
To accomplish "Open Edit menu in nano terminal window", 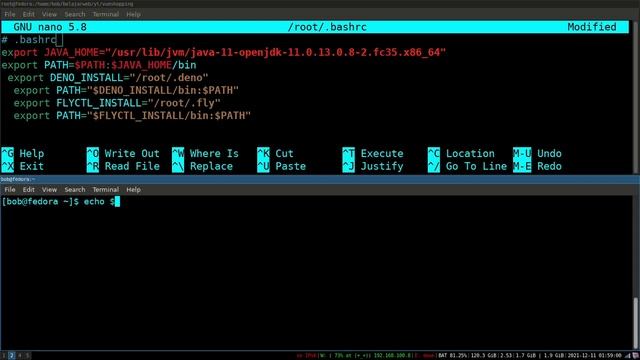I will (x=28, y=14).
